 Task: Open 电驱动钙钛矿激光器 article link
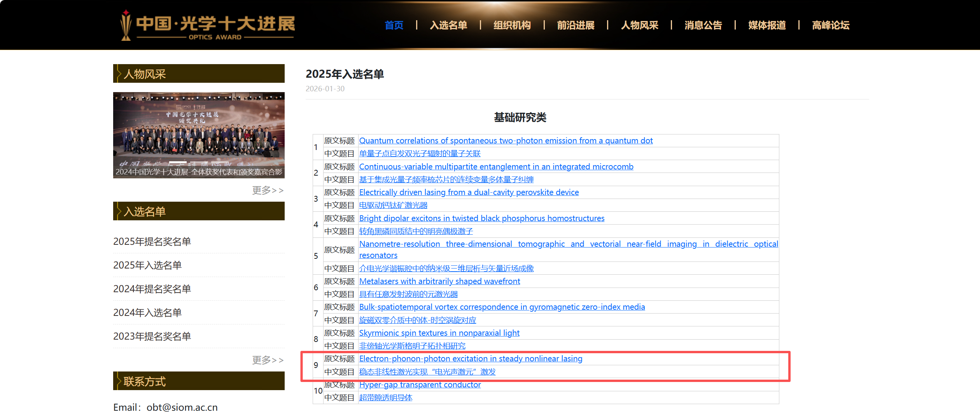(x=393, y=205)
